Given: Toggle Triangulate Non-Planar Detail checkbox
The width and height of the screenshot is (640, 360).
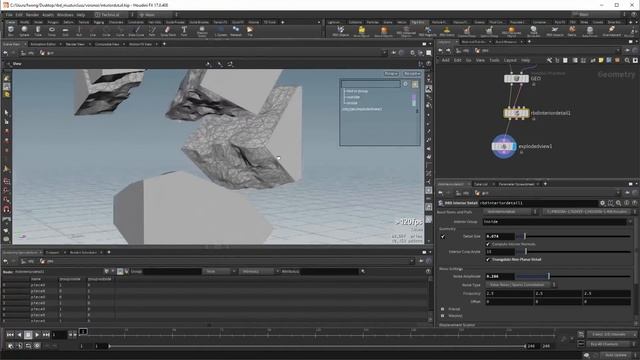Looking at the screenshot, I should (488, 260).
